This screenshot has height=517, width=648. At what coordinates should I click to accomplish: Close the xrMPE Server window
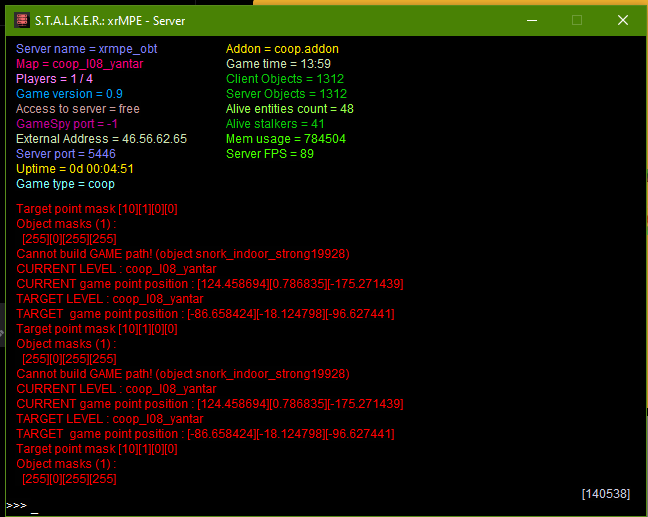623,20
